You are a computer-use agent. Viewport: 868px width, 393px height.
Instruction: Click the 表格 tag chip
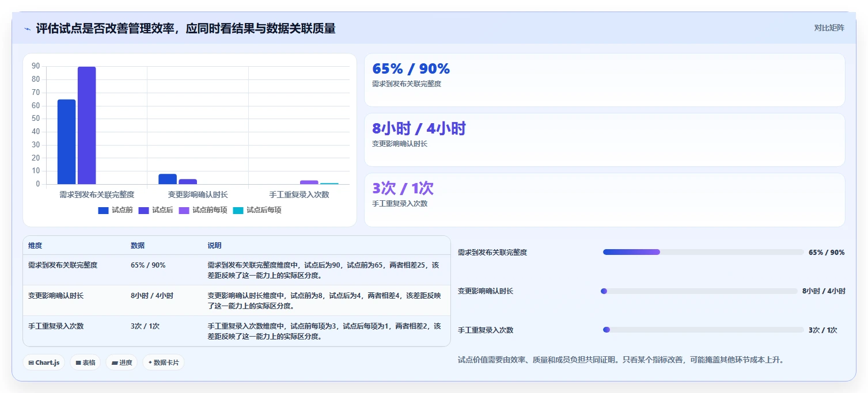pos(86,363)
